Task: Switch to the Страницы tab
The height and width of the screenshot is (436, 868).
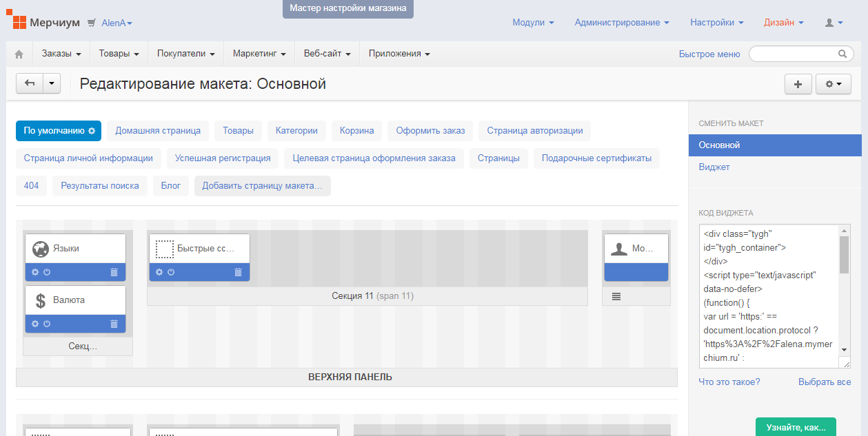Action: click(499, 158)
